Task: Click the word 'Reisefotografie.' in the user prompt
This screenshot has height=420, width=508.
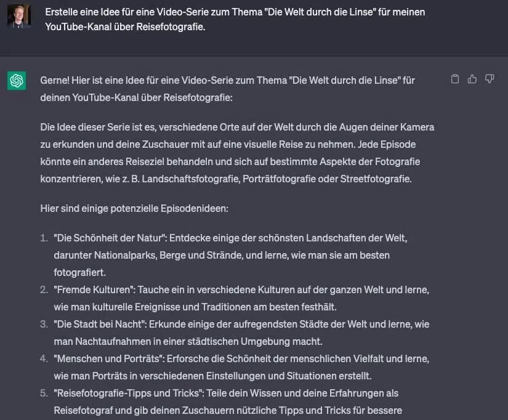Action: 171,27
